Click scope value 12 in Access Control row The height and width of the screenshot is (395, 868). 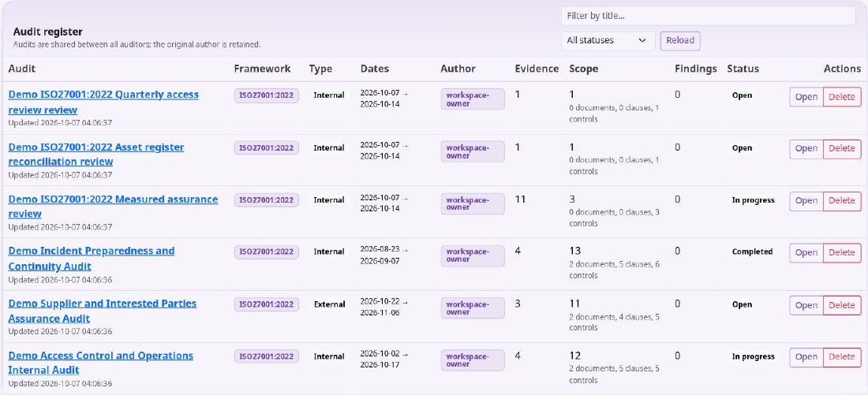[x=575, y=355]
